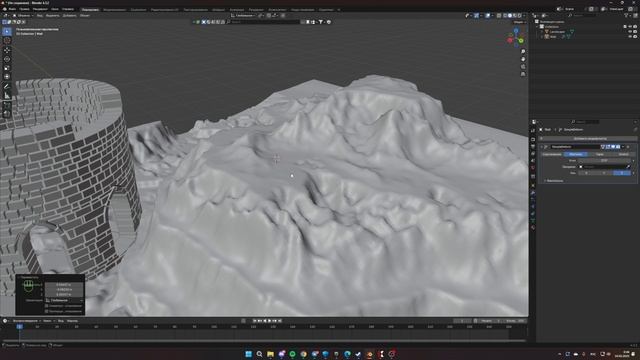Image resolution: width=640 pixels, height=360 pixels.
Task: Click the green Y axis gizmo ball
Action: (x=521, y=40)
